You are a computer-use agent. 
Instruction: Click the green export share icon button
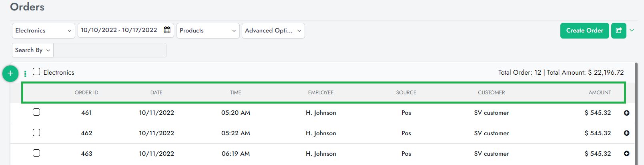618,31
